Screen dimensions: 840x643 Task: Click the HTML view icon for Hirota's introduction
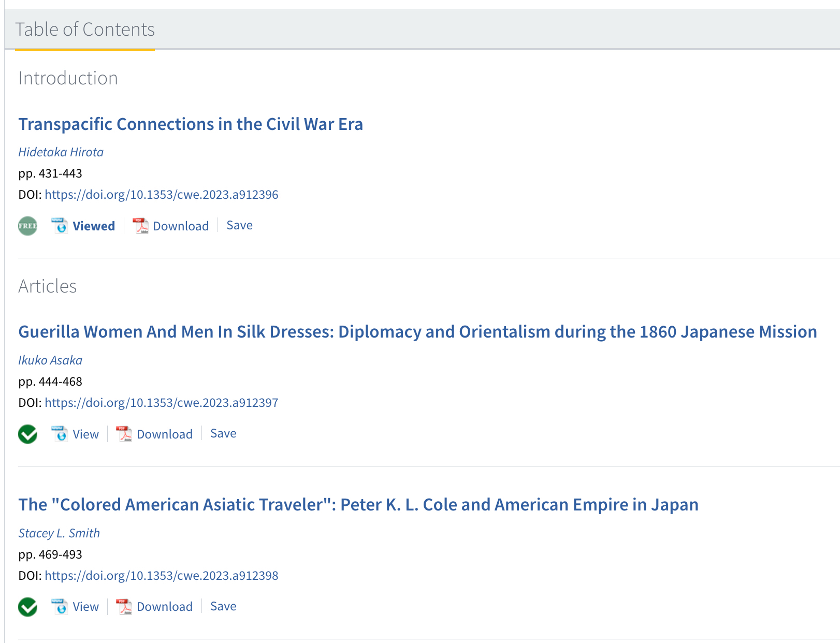tap(60, 226)
